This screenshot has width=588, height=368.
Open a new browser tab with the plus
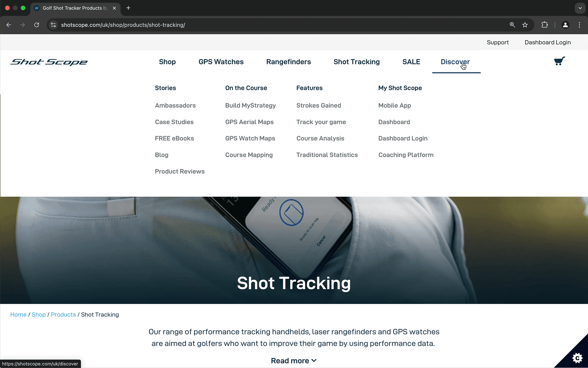pos(128,8)
